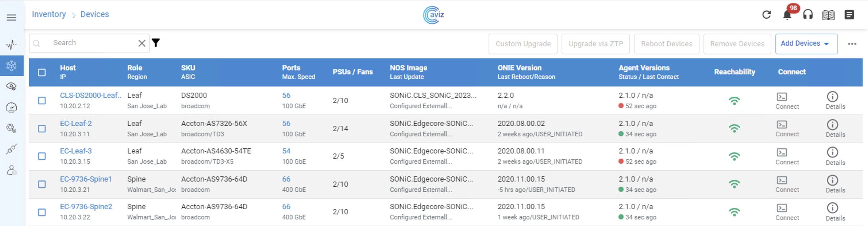
Task: Click the 56 ports link for EC-Leaf-2
Action: coord(286,124)
